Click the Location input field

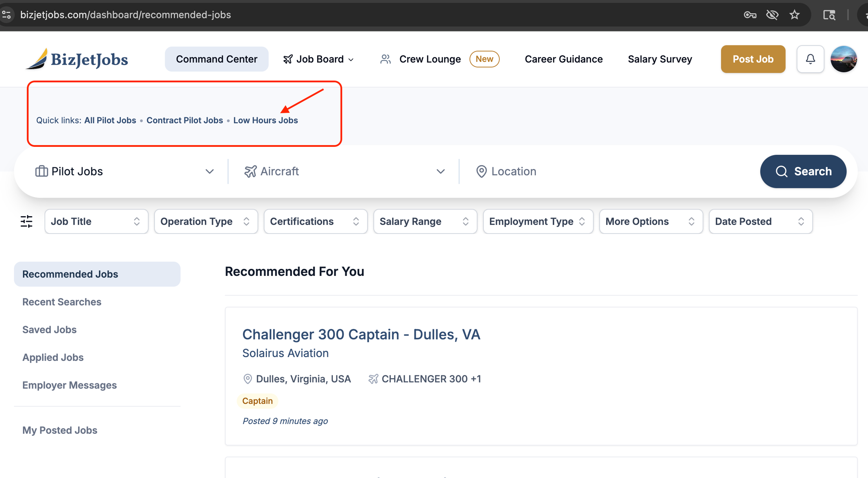606,172
